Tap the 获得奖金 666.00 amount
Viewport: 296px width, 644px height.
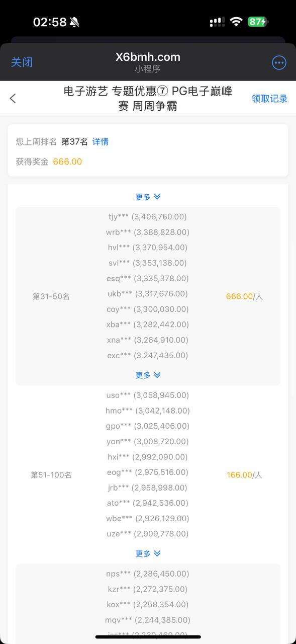click(67, 162)
